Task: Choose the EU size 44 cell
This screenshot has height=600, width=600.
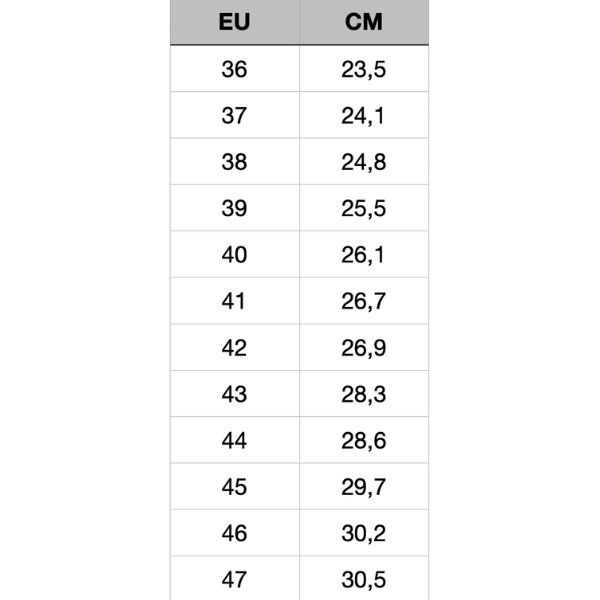Action: pos(234,440)
